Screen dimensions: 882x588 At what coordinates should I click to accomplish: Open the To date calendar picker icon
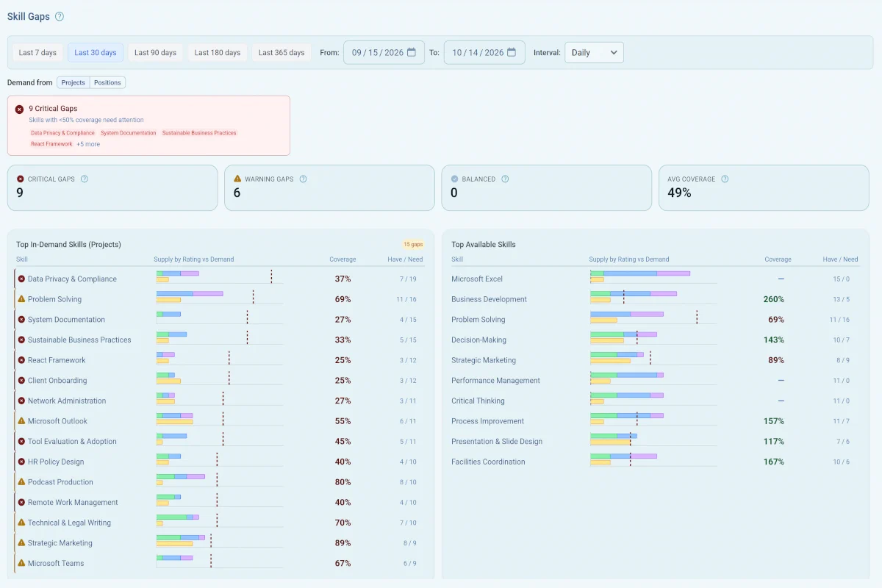click(x=512, y=52)
